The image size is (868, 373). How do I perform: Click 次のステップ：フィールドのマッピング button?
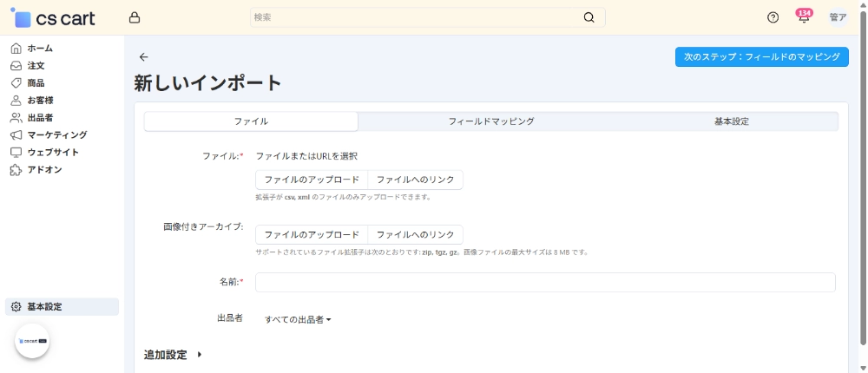point(761,56)
